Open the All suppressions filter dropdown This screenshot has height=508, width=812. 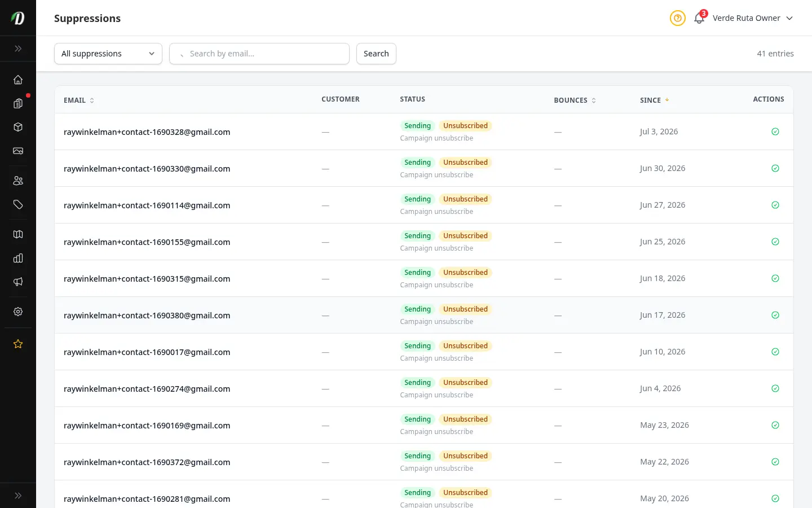click(108, 54)
